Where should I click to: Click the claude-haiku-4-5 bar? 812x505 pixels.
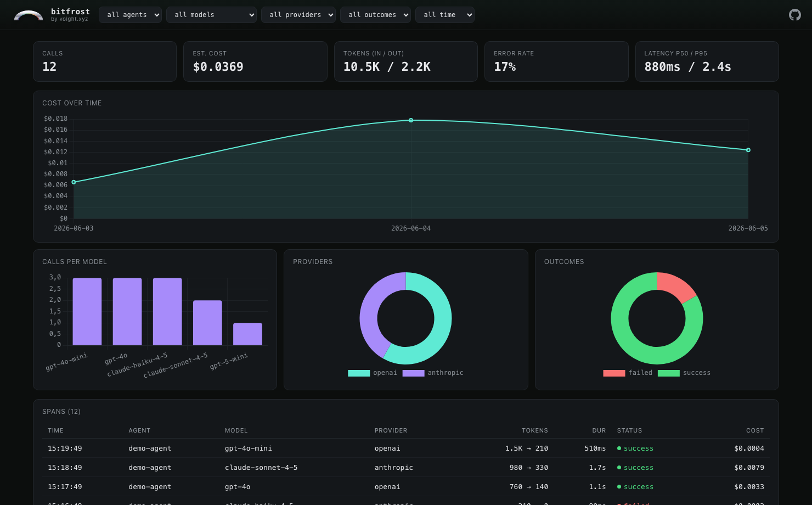pos(167,312)
